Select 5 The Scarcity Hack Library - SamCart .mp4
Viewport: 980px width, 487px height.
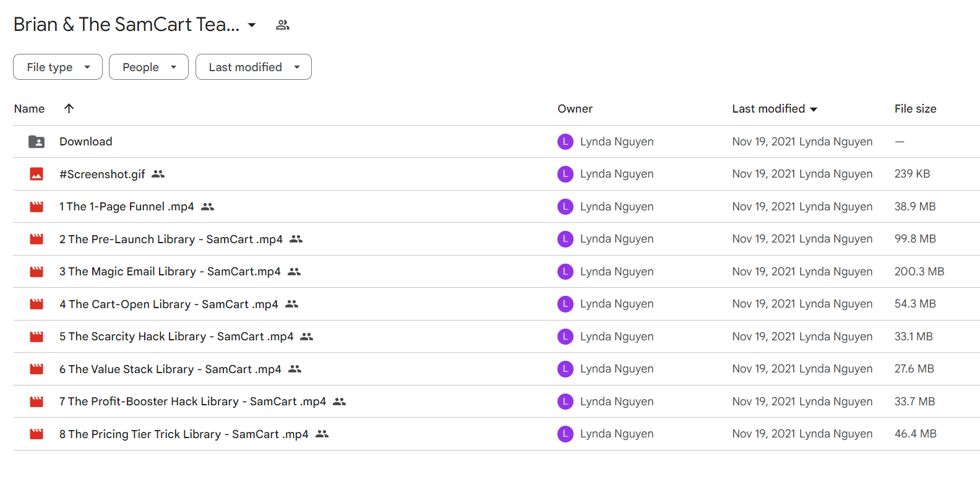(176, 337)
